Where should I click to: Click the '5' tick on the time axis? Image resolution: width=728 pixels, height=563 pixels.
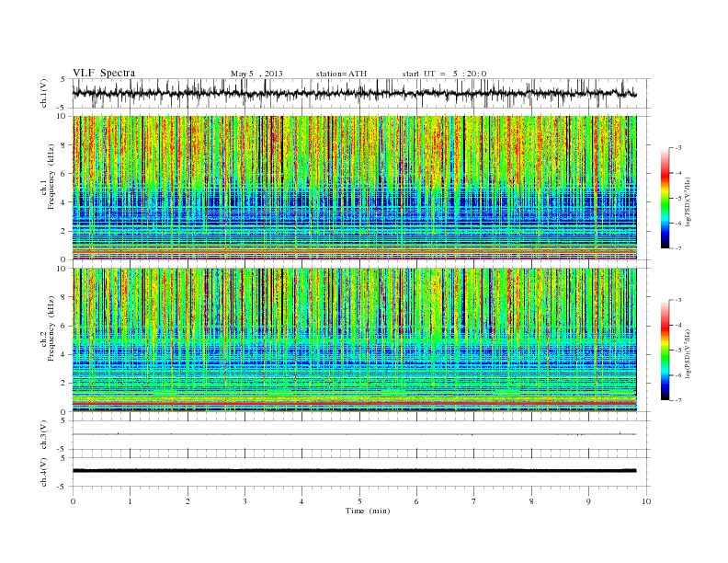[x=359, y=501]
